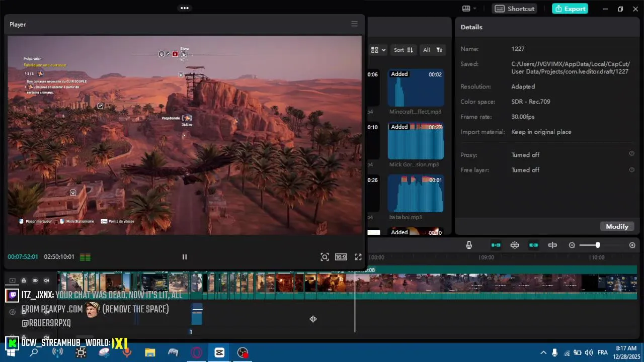
Task: Click the Export button
Action: pyautogui.click(x=570, y=9)
